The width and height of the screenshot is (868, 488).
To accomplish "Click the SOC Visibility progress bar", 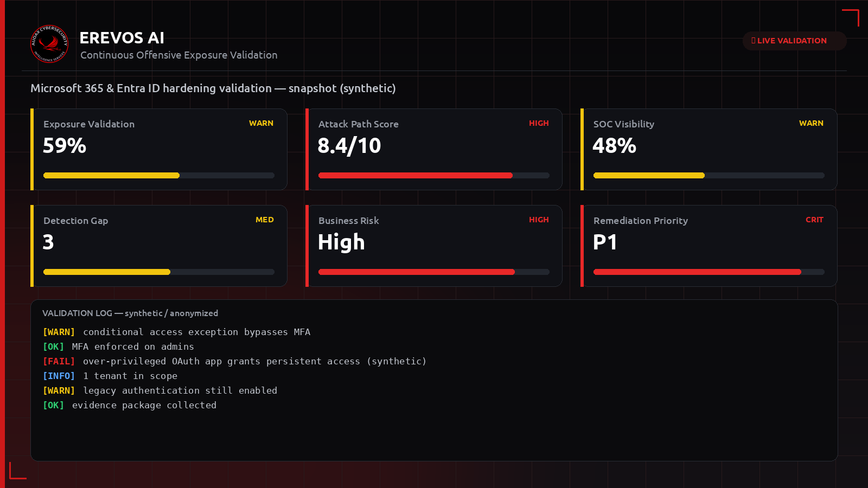I will (x=709, y=176).
